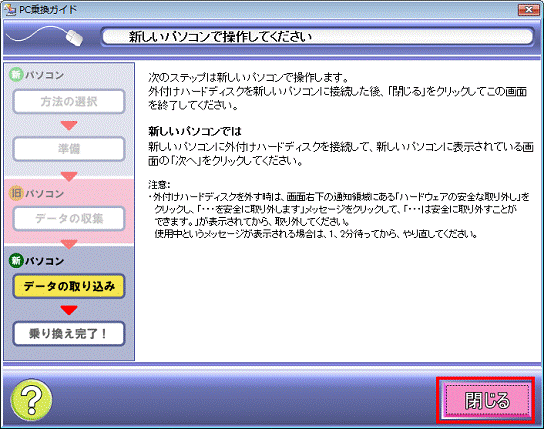Select the 方法の選択 step
This screenshot has width=544, height=429.
(69, 101)
